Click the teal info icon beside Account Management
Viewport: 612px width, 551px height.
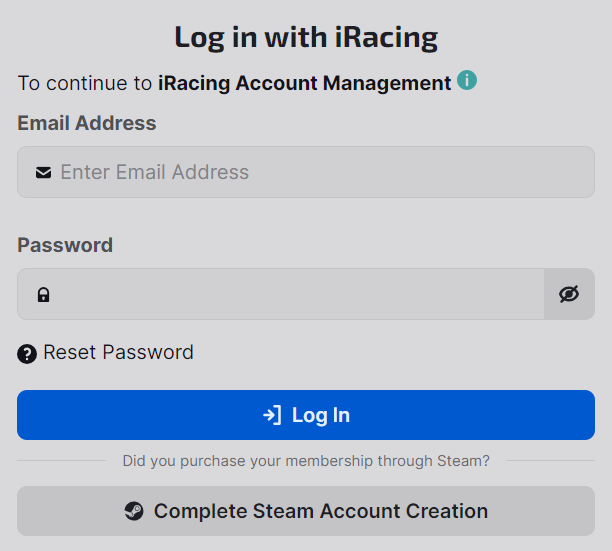click(467, 80)
